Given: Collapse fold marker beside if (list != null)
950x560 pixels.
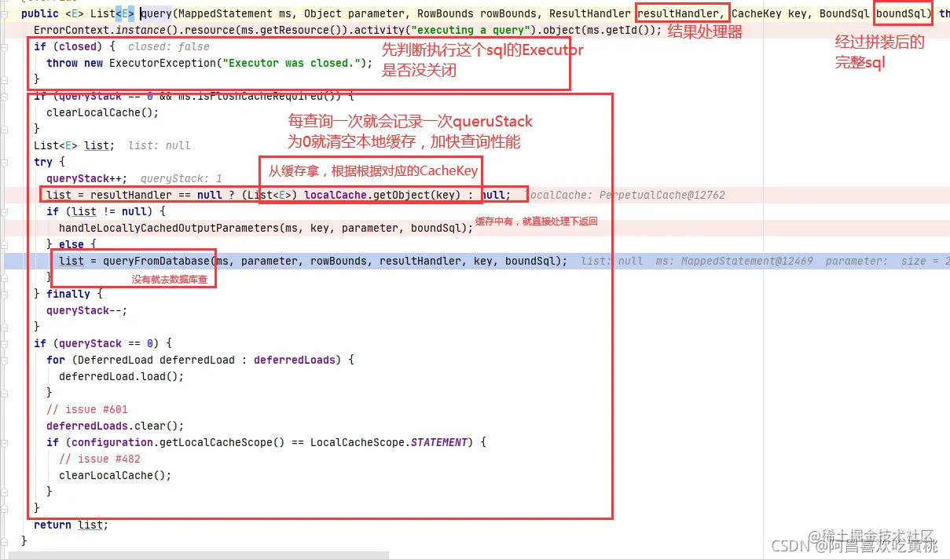Looking at the screenshot, I should tap(6, 211).
